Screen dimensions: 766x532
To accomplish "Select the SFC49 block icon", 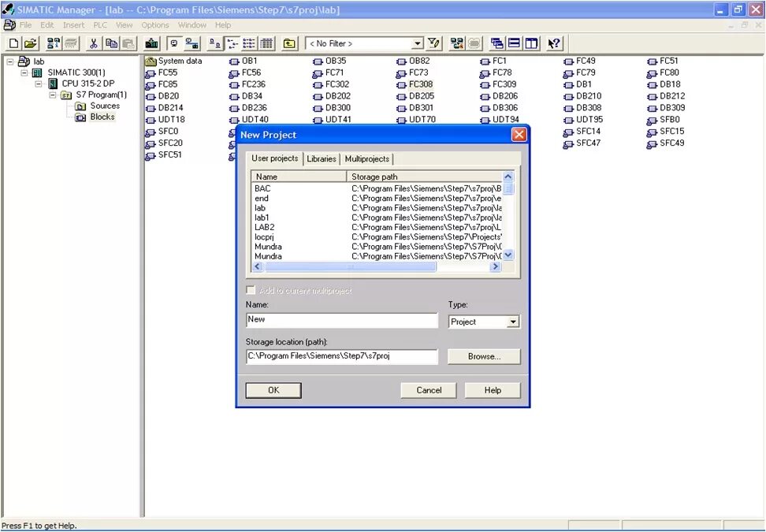I will coord(652,143).
